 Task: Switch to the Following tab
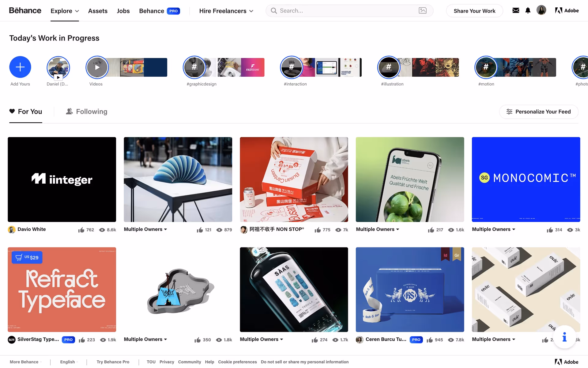pyautogui.click(x=87, y=112)
